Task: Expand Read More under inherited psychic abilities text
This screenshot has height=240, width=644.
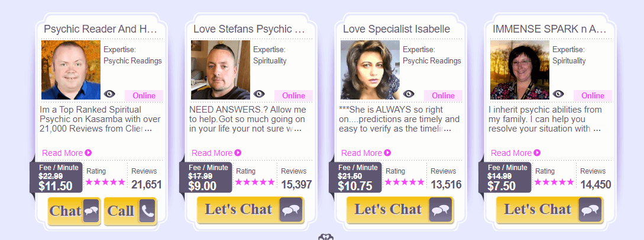Action: [x=515, y=153]
